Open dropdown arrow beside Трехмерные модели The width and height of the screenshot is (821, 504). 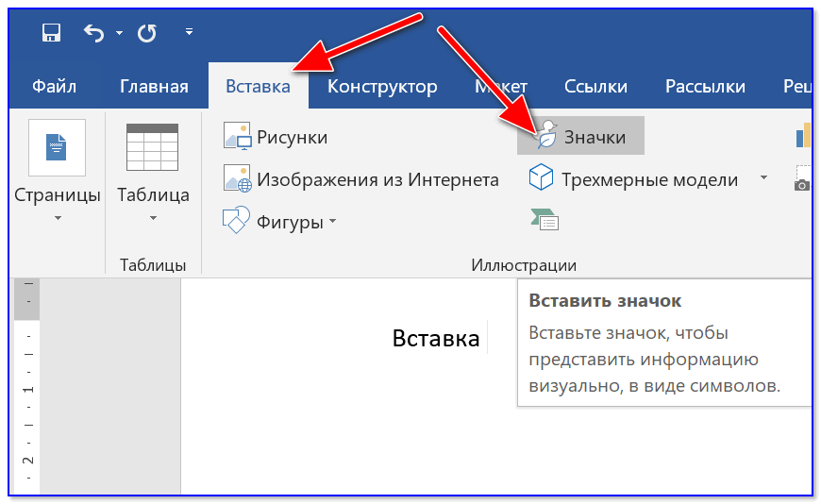pyautogui.click(x=763, y=178)
